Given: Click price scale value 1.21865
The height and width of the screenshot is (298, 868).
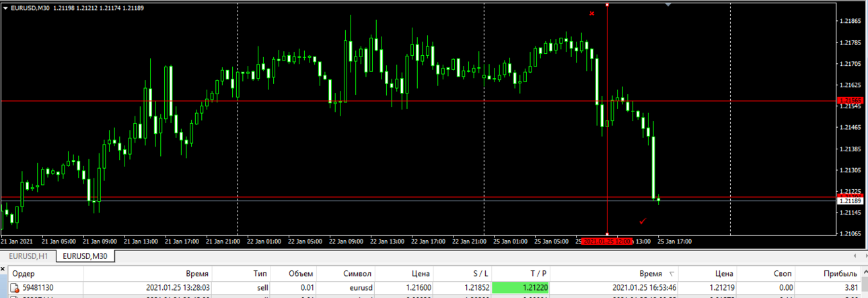Looking at the screenshot, I should [851, 22].
